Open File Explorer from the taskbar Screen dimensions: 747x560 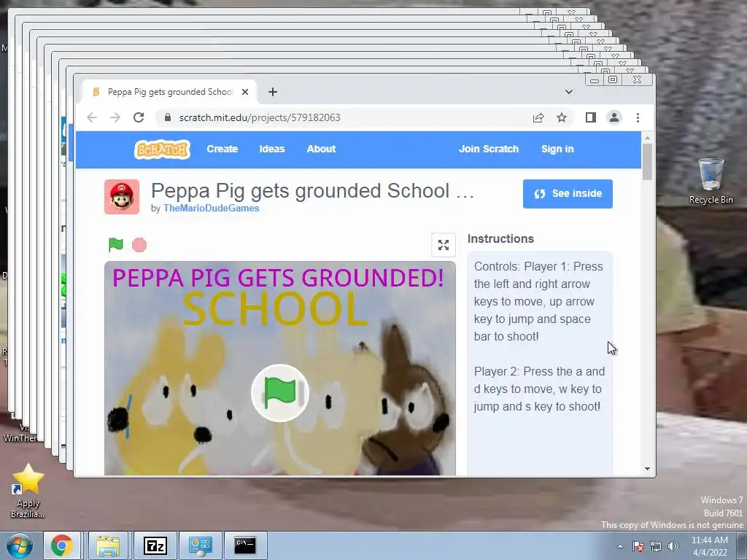tap(108, 545)
